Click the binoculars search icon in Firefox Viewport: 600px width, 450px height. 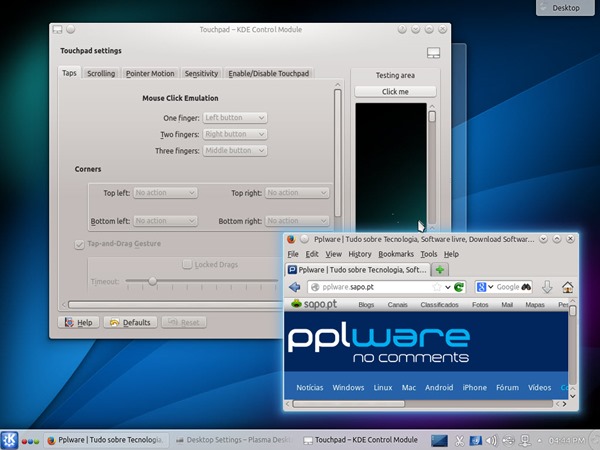pos(526,287)
